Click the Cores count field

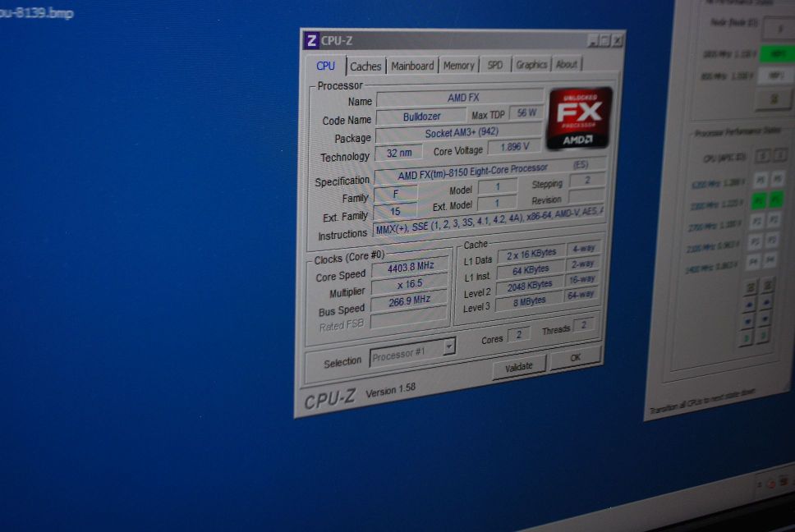click(518, 334)
